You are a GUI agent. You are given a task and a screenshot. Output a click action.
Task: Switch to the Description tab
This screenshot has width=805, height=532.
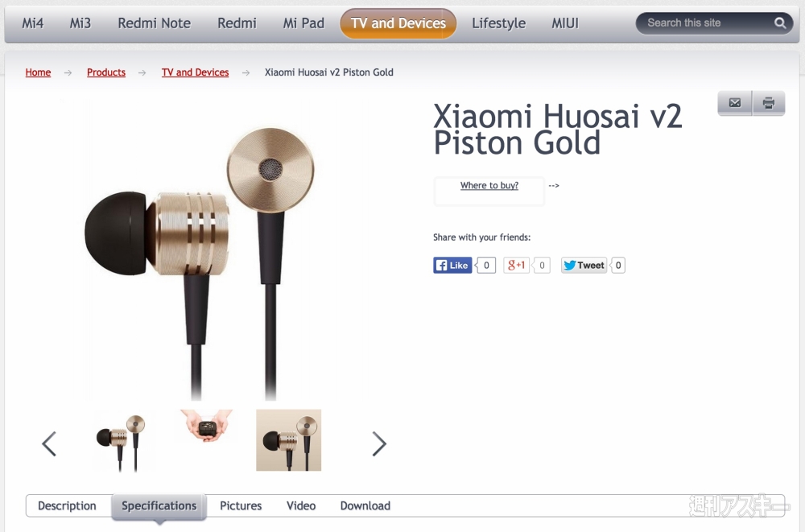(68, 505)
